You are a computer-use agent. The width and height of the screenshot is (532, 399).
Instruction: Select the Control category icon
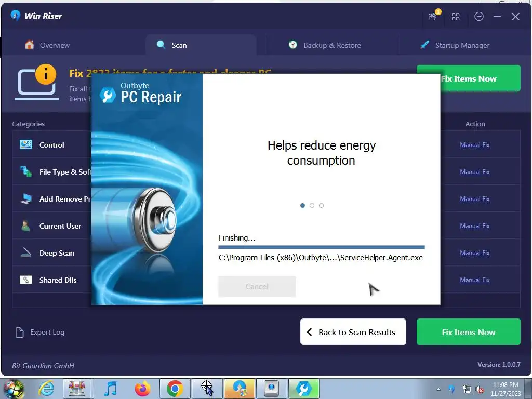pyautogui.click(x=26, y=144)
